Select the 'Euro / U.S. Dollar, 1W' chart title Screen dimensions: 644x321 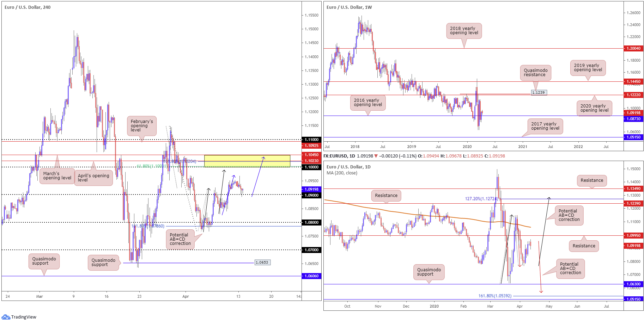tap(349, 7)
